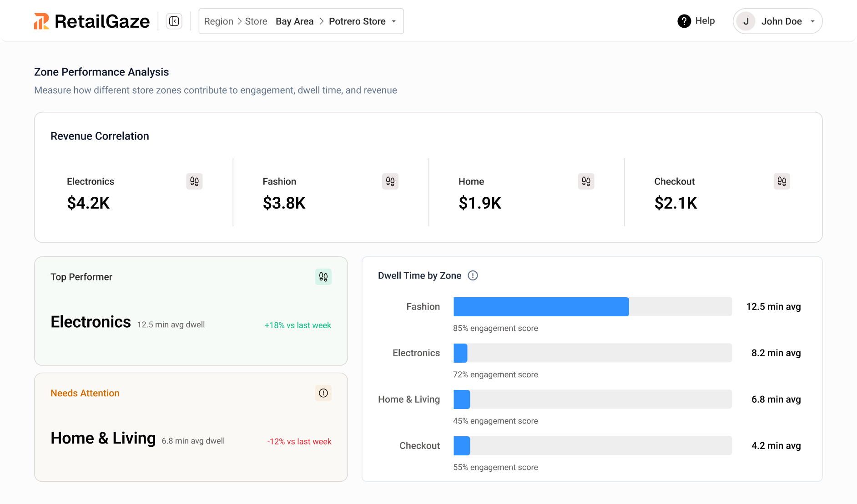Click the Checkout revenue footsteps icon
The image size is (857, 504).
point(782,181)
